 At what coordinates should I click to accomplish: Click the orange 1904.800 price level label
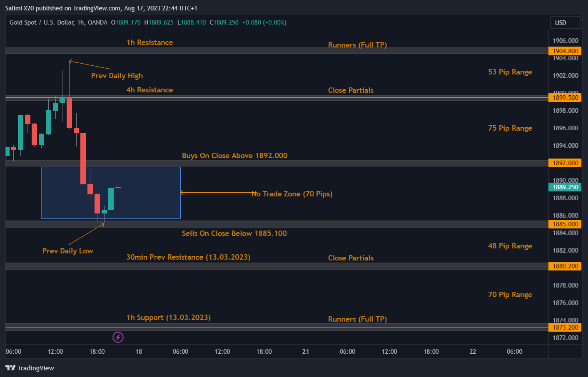click(x=565, y=51)
